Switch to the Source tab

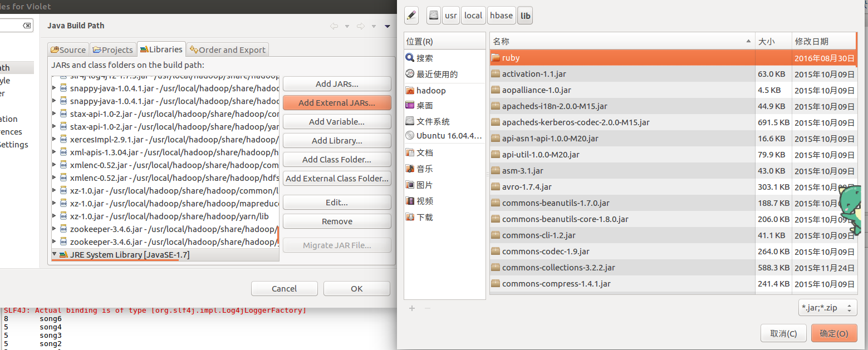[x=67, y=49]
